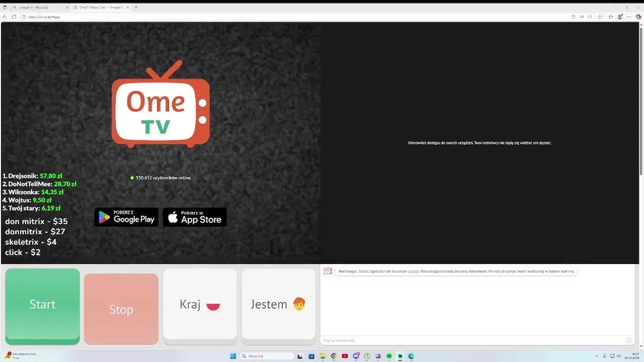This screenshot has height=362, width=644.
Task: Click the App Store download badge
Action: 195,217
